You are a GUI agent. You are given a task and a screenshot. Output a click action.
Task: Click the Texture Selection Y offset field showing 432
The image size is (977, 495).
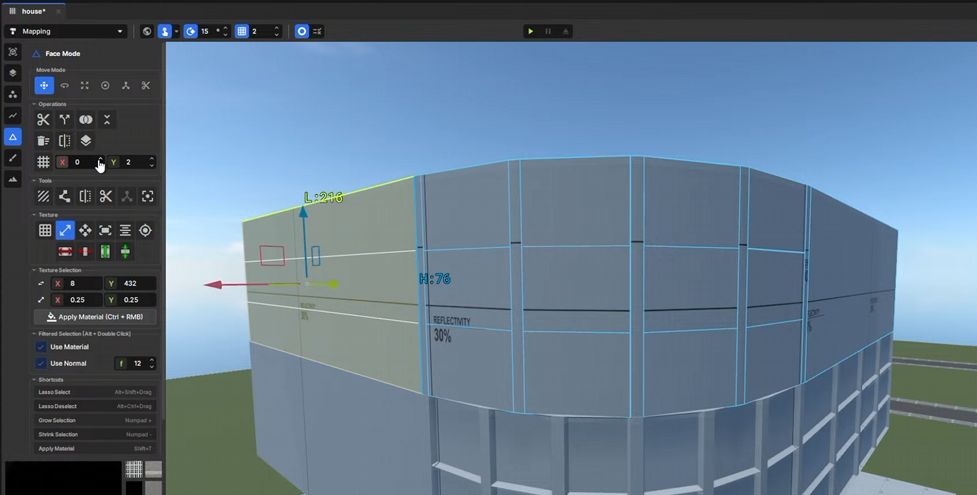130,283
